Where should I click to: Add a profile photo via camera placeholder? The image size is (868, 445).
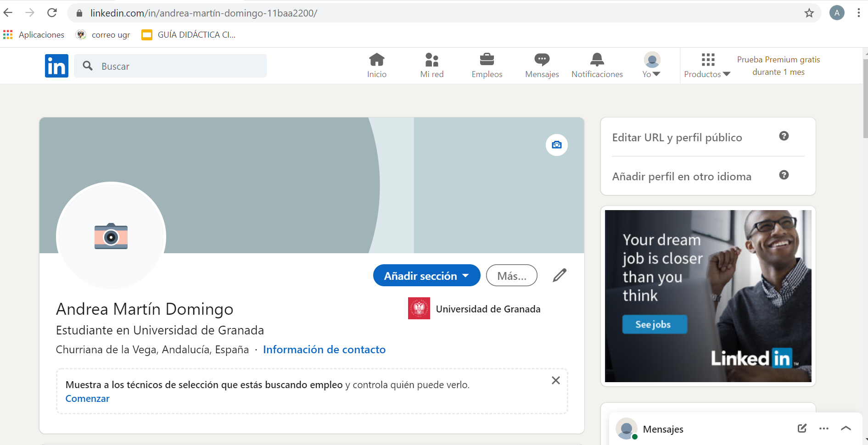point(111,236)
